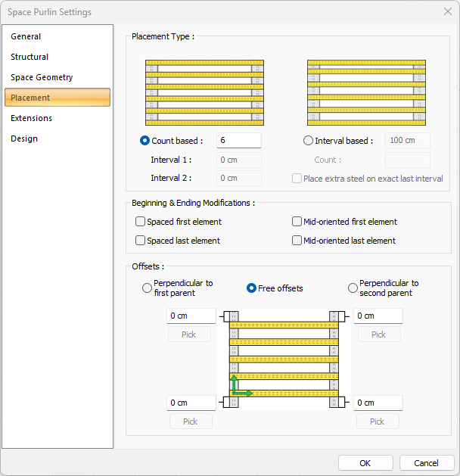Image resolution: width=460 pixels, height=476 pixels.
Task: Switch to the Structural page
Action: pos(30,57)
